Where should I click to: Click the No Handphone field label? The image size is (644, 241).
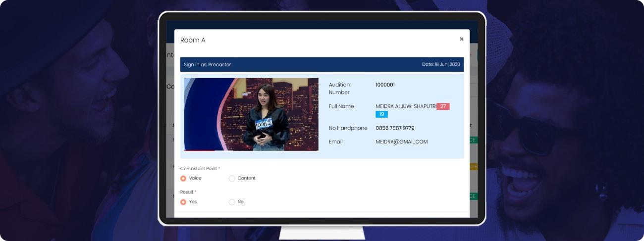(348, 128)
